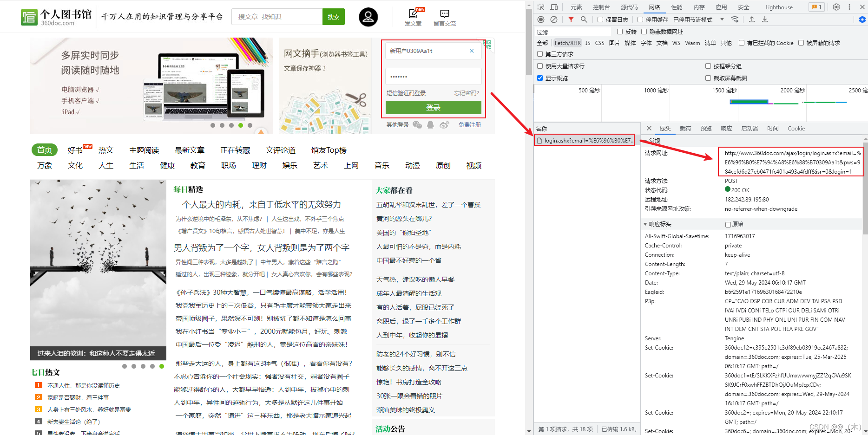Toggle the device toolbar icon in DevTools
The height and width of the screenshot is (435, 868).
(554, 7)
